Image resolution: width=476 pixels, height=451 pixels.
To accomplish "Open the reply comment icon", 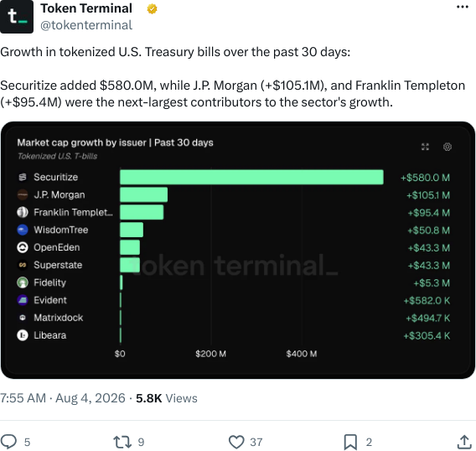I will tap(8, 442).
